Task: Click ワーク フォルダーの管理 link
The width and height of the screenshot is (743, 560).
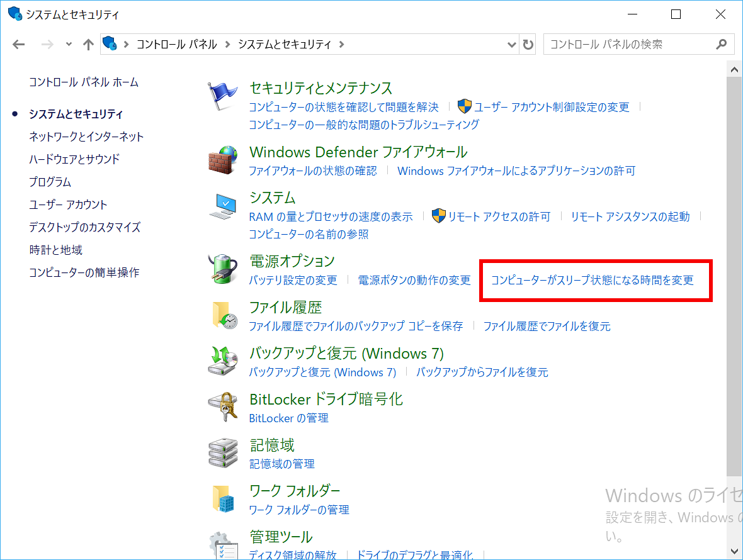Action: 299,510
